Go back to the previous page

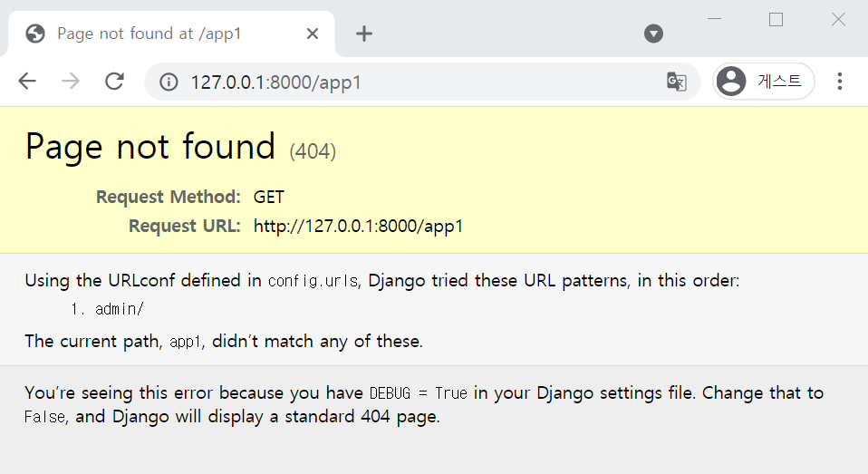coord(27,82)
